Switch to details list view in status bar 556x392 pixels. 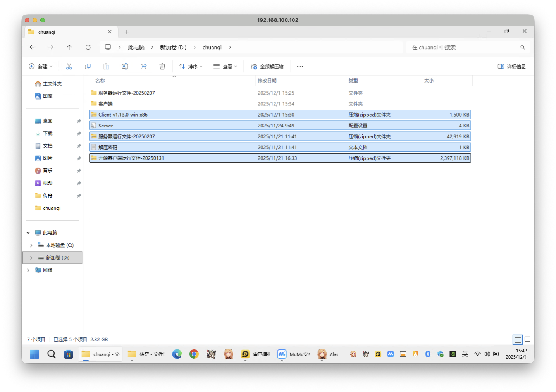tap(517, 339)
